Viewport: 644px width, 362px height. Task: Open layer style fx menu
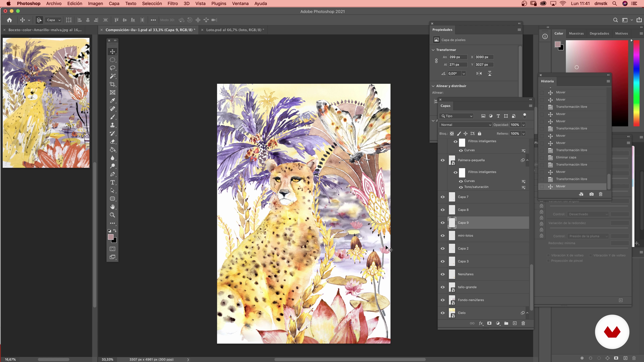point(481,323)
